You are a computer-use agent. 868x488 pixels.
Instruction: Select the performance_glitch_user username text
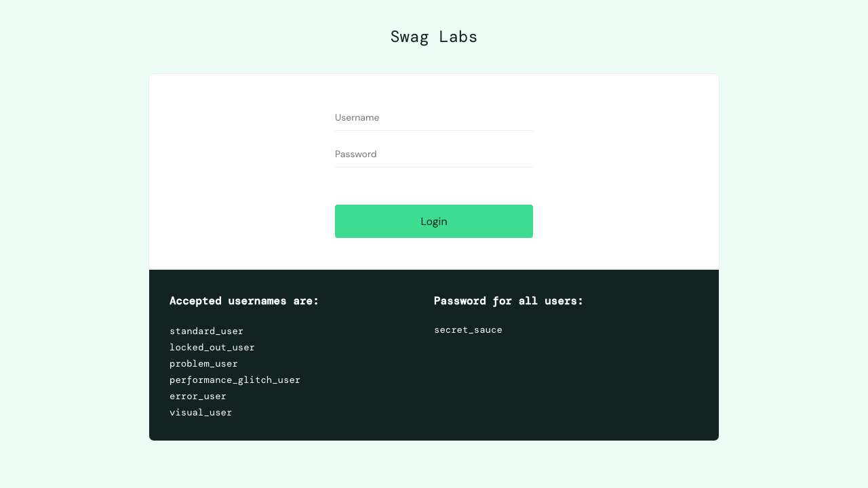[235, 380]
